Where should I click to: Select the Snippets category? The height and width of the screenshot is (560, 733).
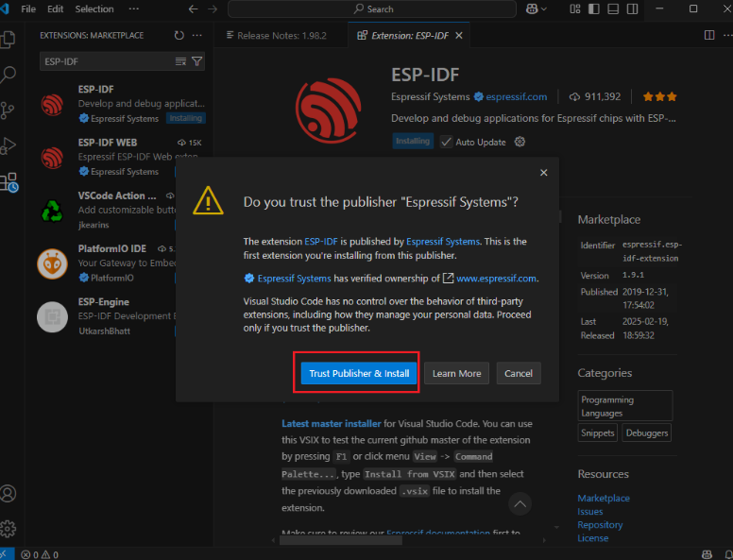[597, 433]
